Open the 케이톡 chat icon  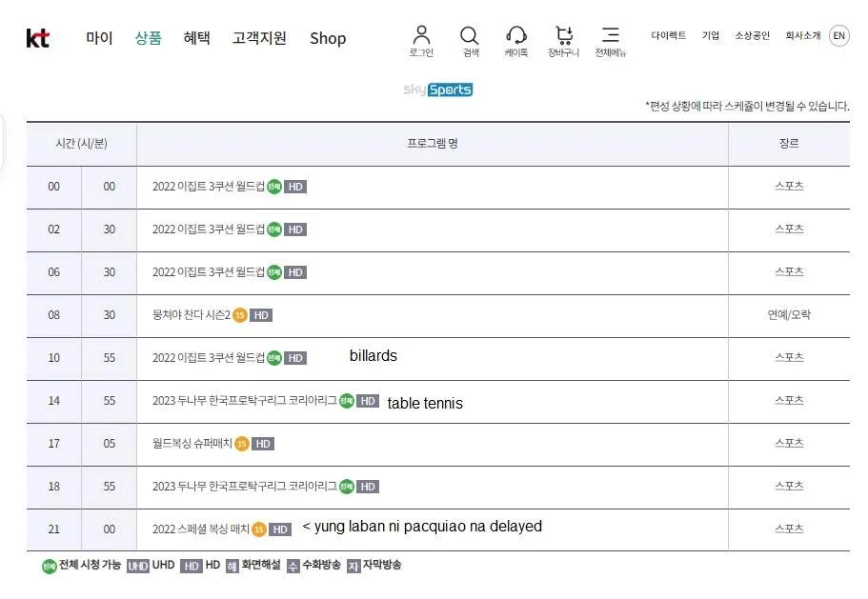515,41
